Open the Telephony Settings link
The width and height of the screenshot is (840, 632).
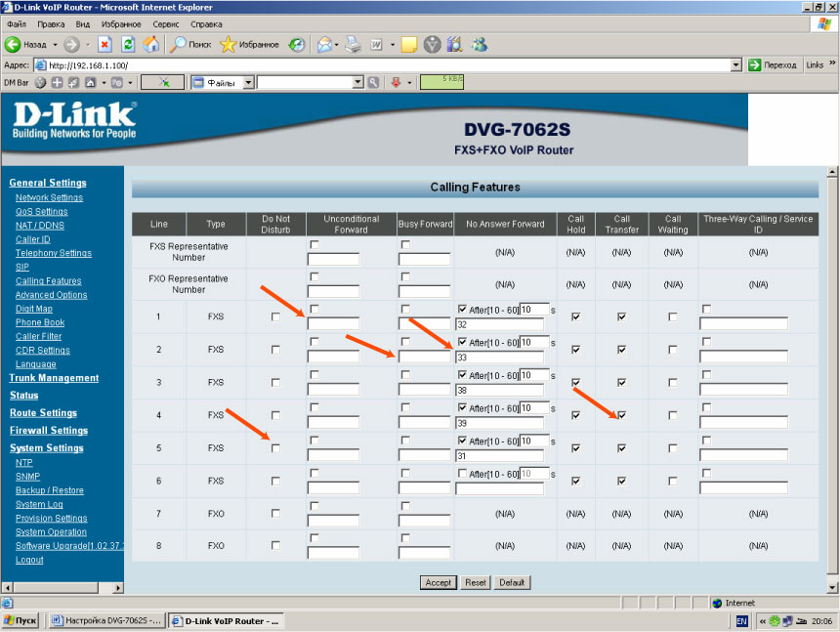pyautogui.click(x=53, y=253)
